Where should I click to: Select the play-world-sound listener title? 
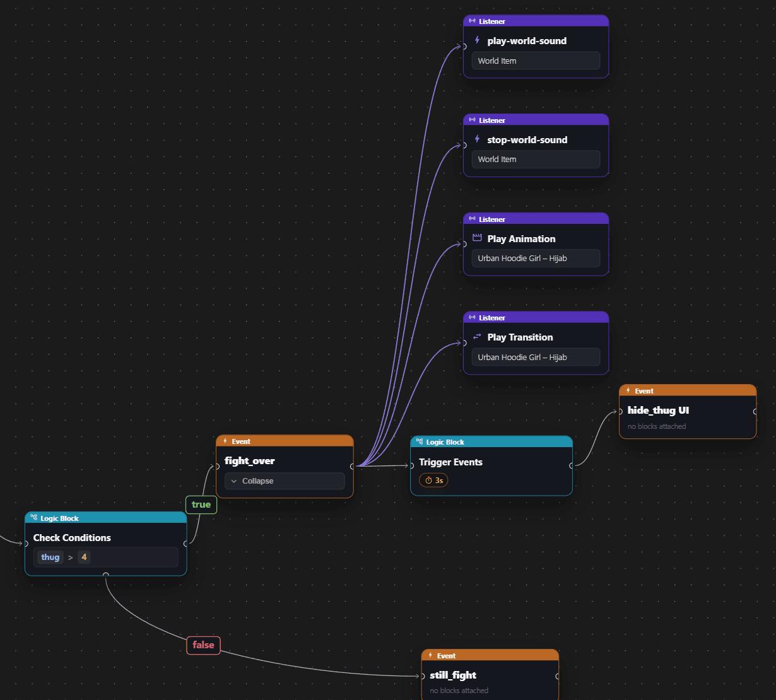tap(527, 41)
